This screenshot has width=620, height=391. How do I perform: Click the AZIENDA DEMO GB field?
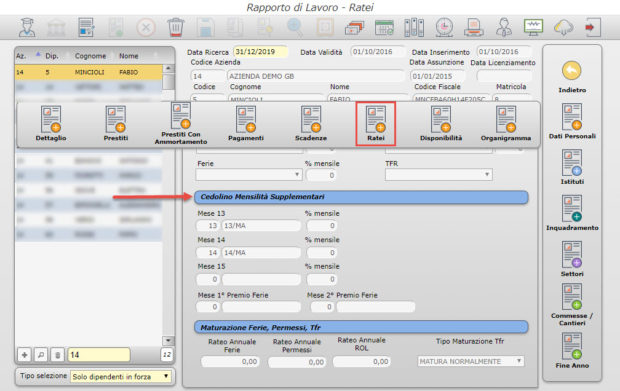316,76
